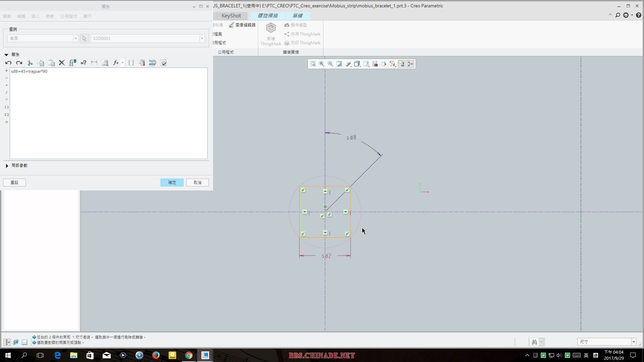Click inside the relations text editor
This screenshot has height=362, width=644.
pyautogui.click(x=109, y=113)
